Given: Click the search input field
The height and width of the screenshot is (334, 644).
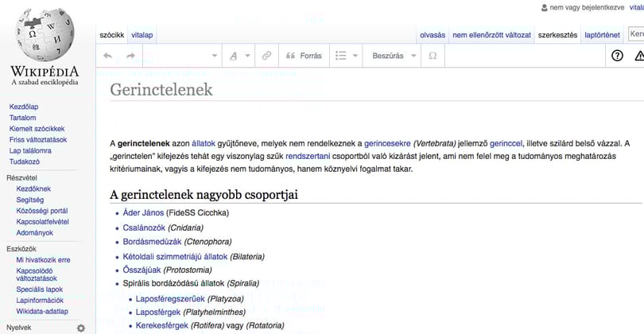Looking at the screenshot, I should coord(636,33).
